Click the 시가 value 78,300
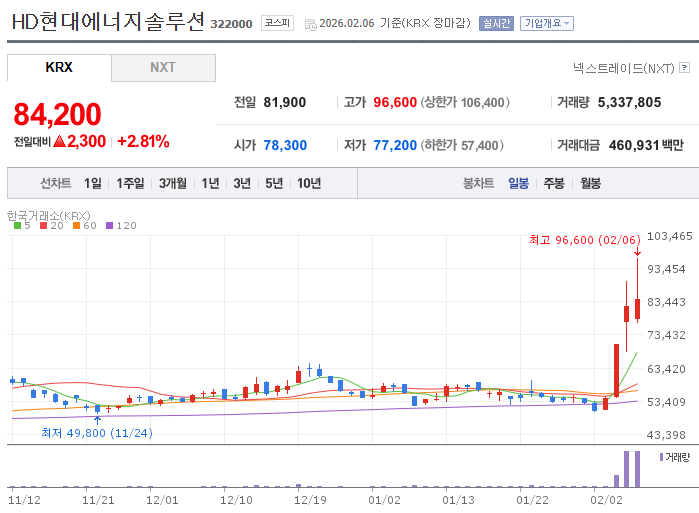 click(285, 145)
